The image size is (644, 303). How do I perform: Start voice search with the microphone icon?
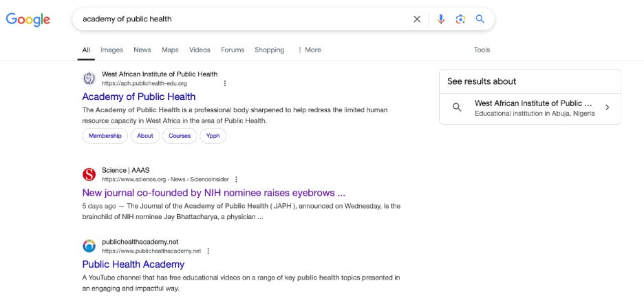click(441, 19)
